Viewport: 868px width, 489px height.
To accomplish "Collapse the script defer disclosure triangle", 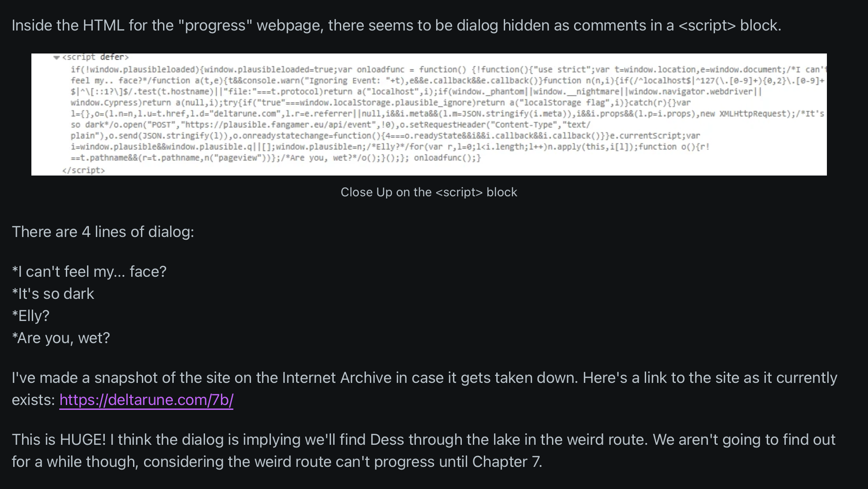I will point(56,57).
